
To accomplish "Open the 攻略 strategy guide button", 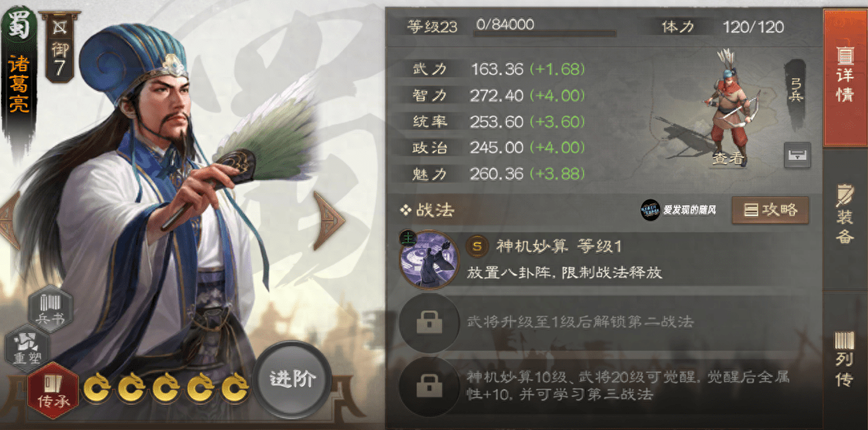I will 770,210.
